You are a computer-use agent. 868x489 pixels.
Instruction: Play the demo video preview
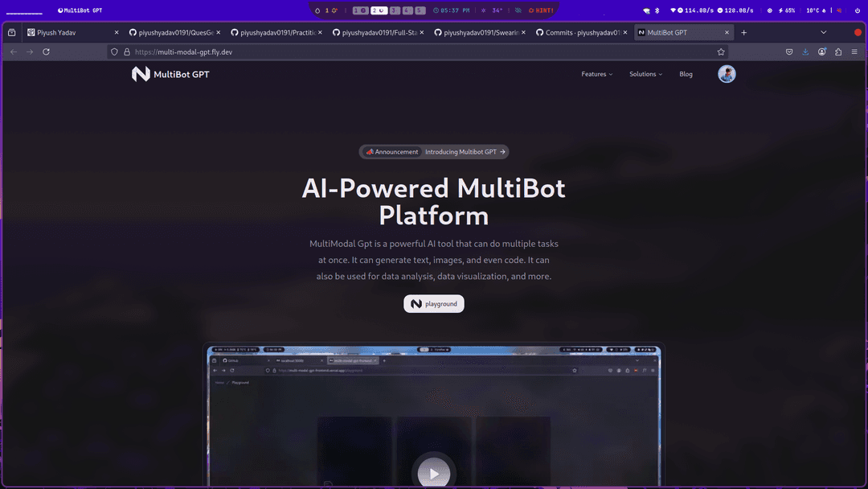[x=434, y=473]
